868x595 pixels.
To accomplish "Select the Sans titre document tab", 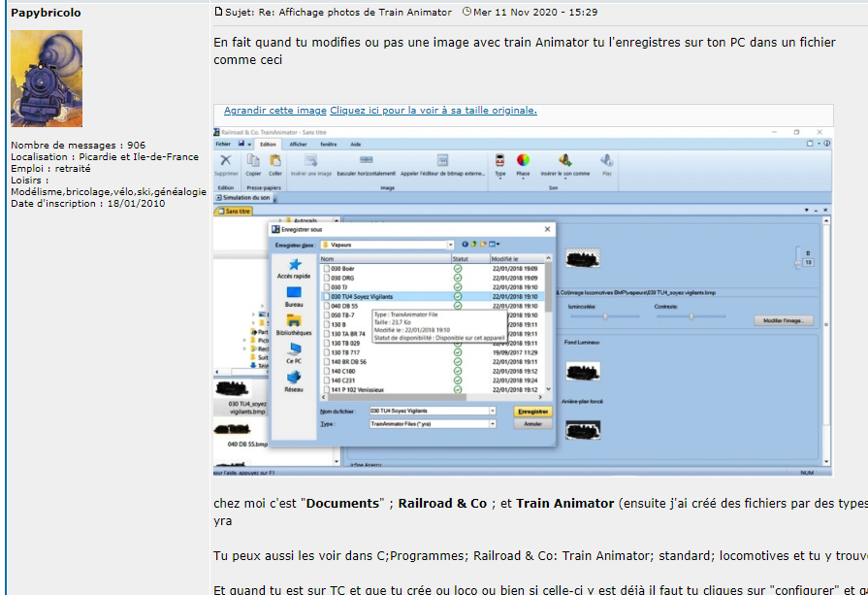I will (x=234, y=211).
